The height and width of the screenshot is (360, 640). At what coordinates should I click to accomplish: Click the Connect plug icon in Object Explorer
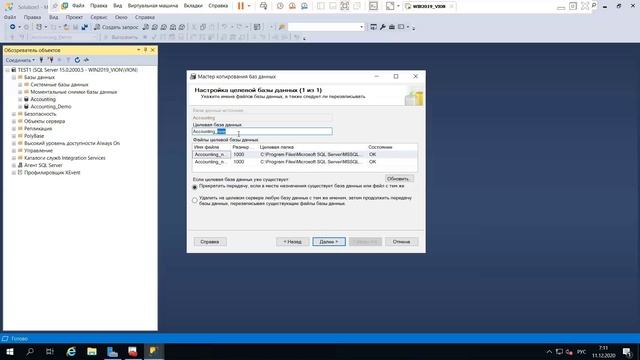click(x=41, y=60)
